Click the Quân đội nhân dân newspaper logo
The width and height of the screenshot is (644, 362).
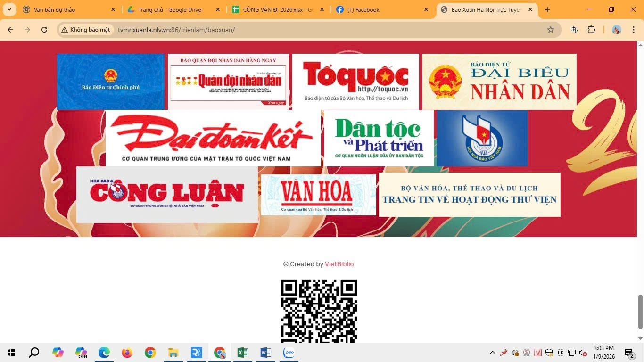coord(228,82)
